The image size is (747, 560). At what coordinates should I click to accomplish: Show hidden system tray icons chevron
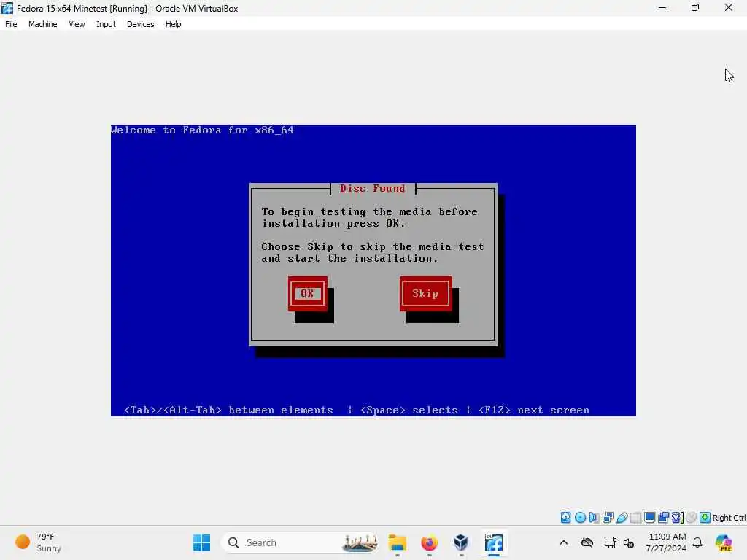564,542
